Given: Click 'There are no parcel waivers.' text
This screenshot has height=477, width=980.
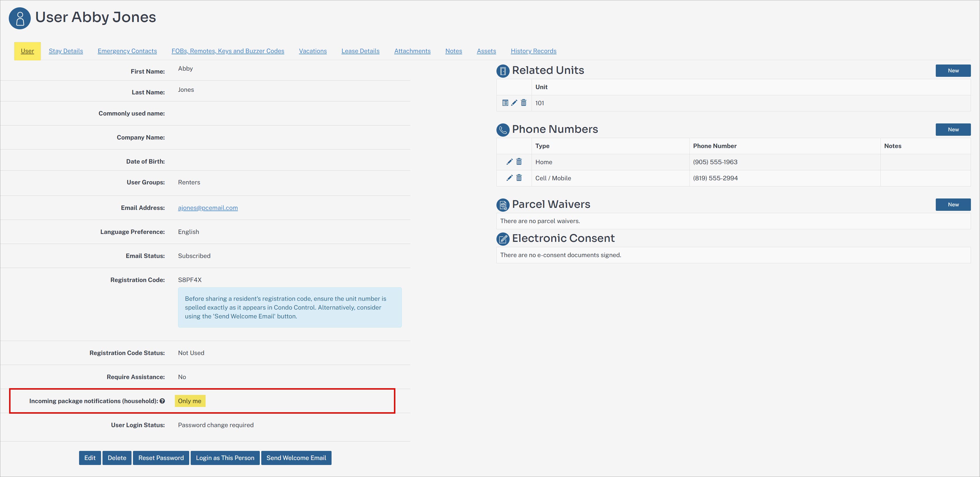Looking at the screenshot, I should pos(540,221).
